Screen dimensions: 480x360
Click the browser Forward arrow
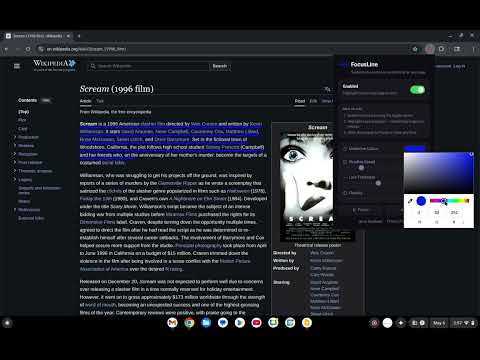[x=17, y=49]
